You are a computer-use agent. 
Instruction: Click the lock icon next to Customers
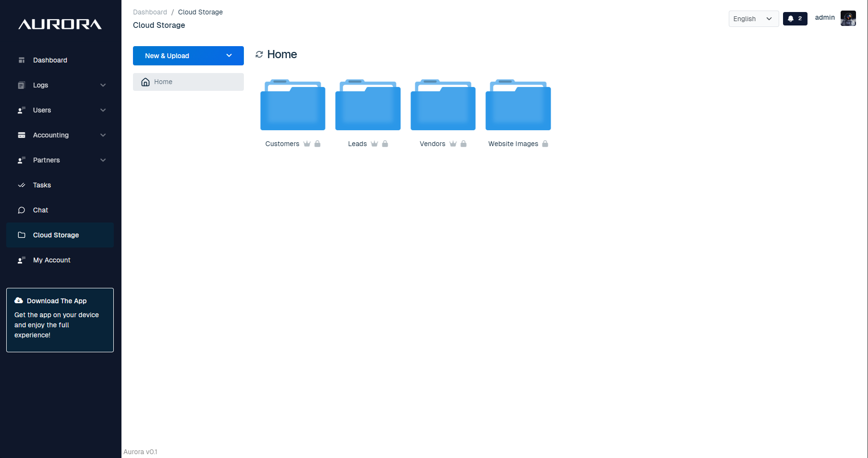coord(317,144)
